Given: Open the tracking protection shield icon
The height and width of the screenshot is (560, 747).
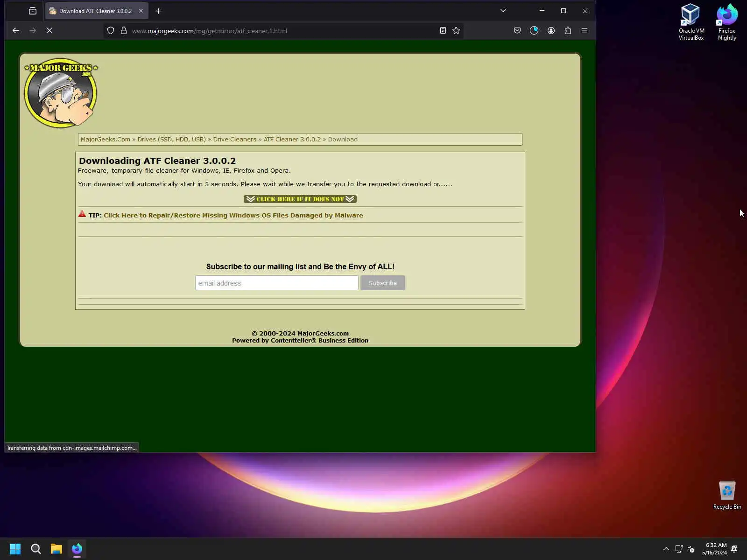Looking at the screenshot, I should coord(111,30).
